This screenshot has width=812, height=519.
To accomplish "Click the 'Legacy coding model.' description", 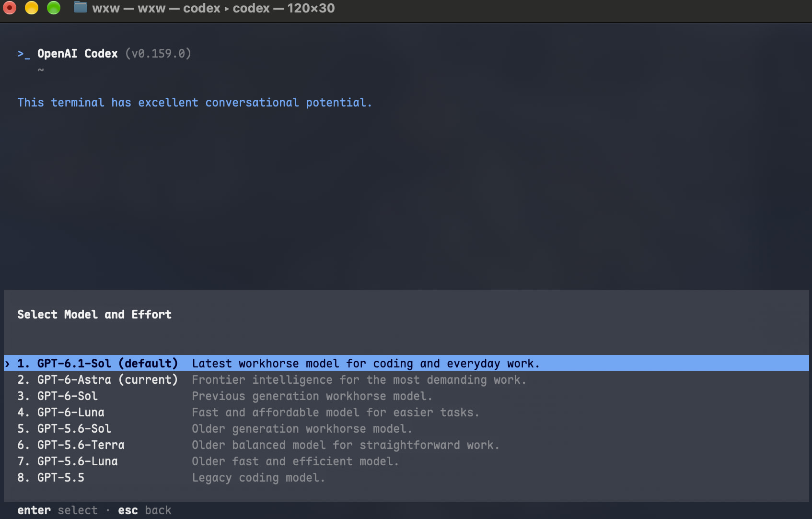I will pyautogui.click(x=258, y=478).
